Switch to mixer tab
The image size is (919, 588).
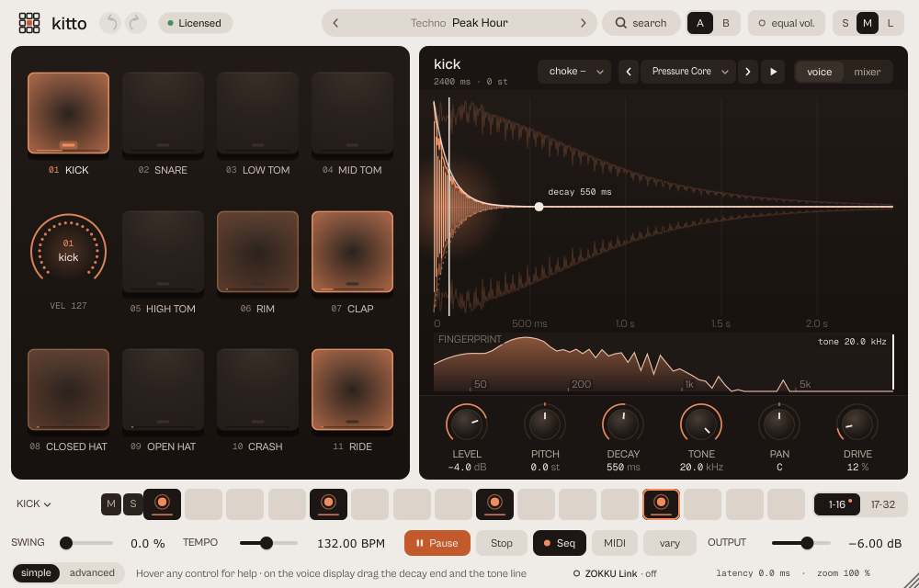coord(867,72)
